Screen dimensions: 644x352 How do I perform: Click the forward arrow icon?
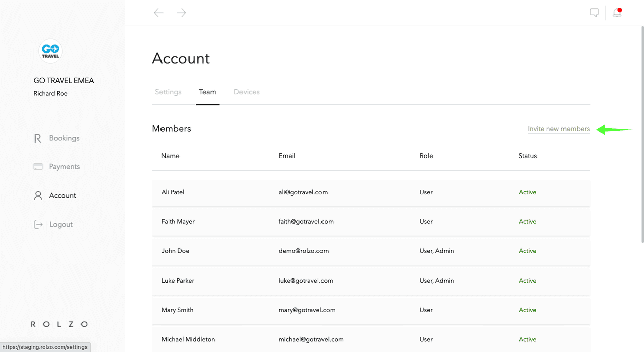click(182, 13)
